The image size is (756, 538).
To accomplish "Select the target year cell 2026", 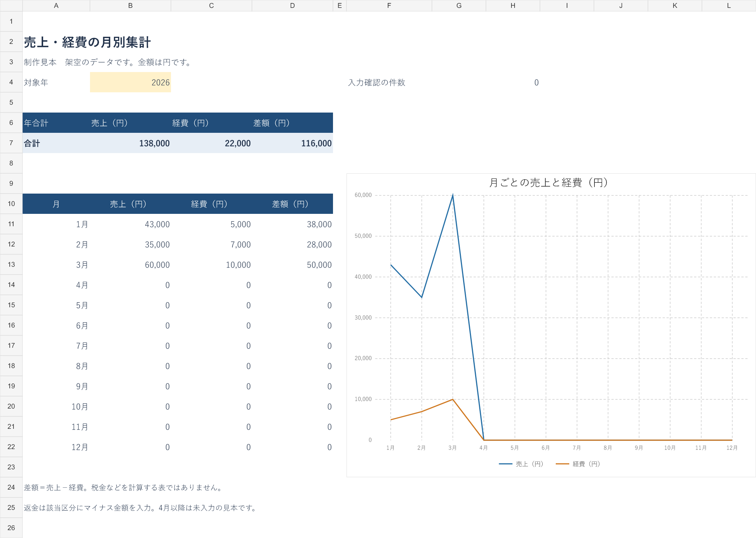I will pyautogui.click(x=130, y=82).
